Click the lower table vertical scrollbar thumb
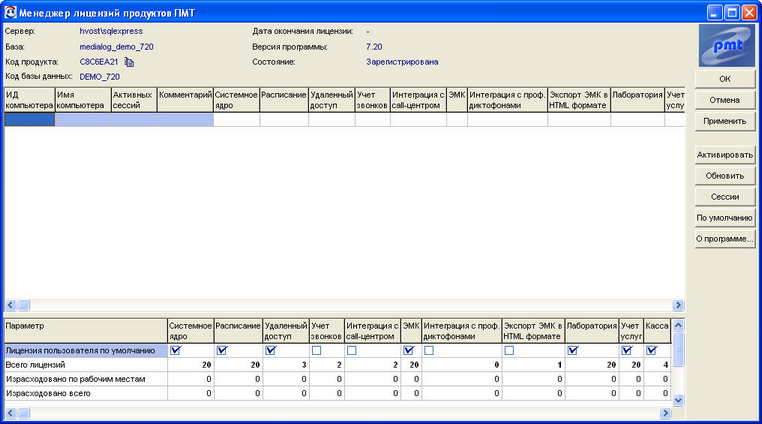Viewport: 762px width, 424px height. tap(678, 349)
